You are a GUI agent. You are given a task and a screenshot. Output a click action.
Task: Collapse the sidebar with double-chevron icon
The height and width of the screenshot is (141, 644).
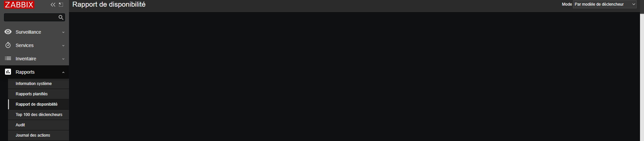pos(53,5)
